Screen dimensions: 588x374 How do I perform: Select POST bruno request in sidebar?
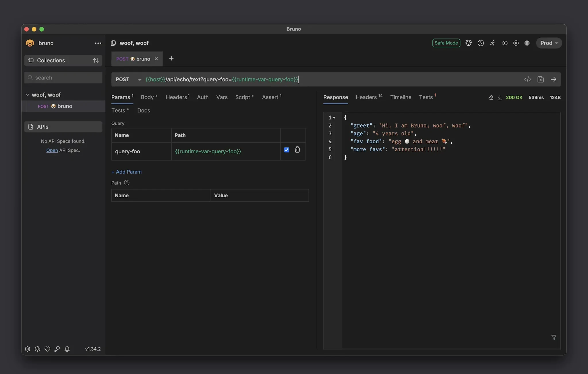(x=63, y=106)
